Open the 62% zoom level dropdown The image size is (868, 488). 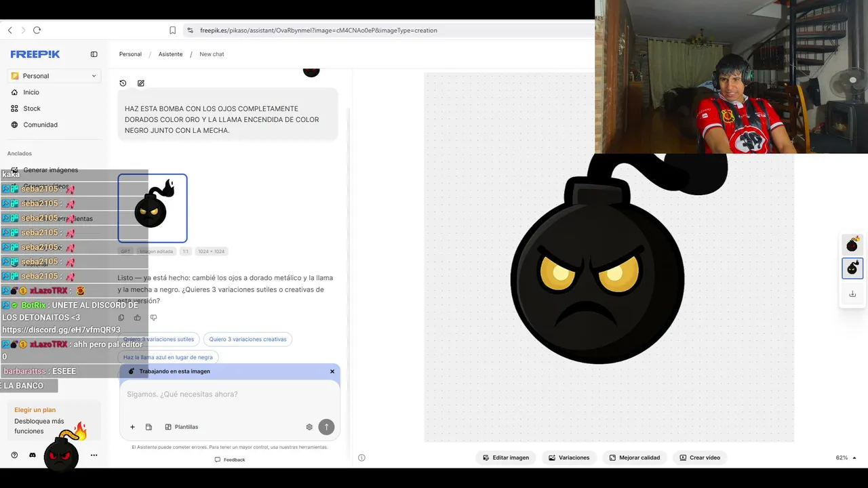pyautogui.click(x=846, y=457)
